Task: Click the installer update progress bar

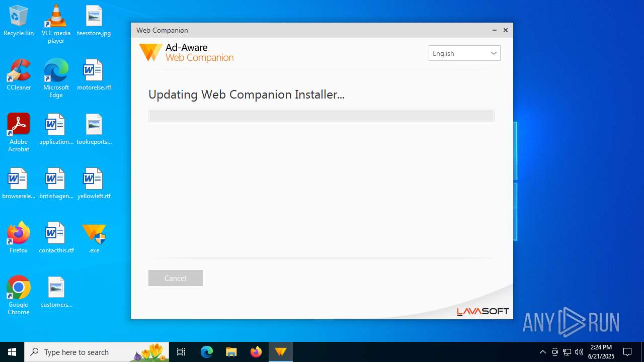Action: click(x=321, y=115)
